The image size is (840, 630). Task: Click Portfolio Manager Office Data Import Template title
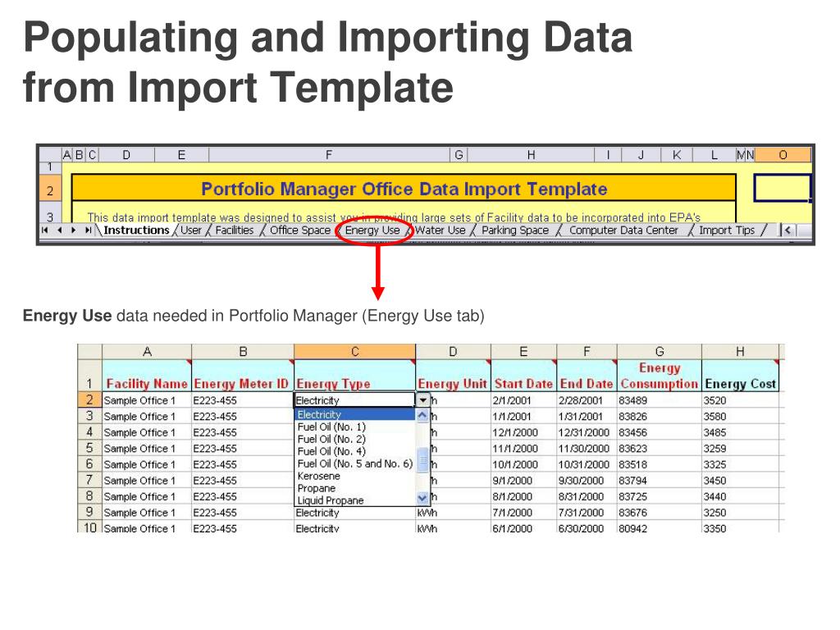[404, 189]
